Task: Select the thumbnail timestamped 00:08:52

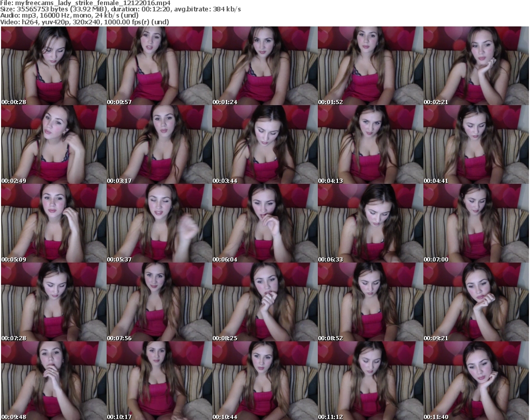Action: pyautogui.click(x=370, y=302)
